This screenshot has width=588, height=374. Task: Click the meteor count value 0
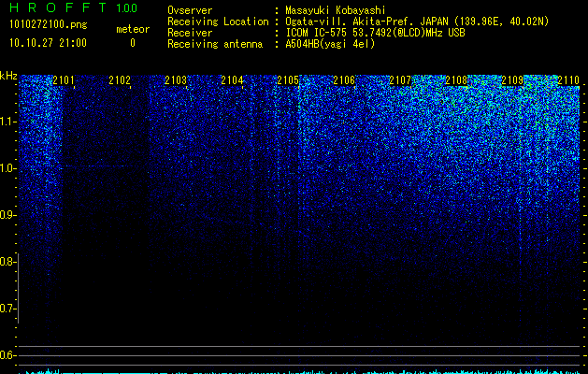pyautogui.click(x=133, y=43)
